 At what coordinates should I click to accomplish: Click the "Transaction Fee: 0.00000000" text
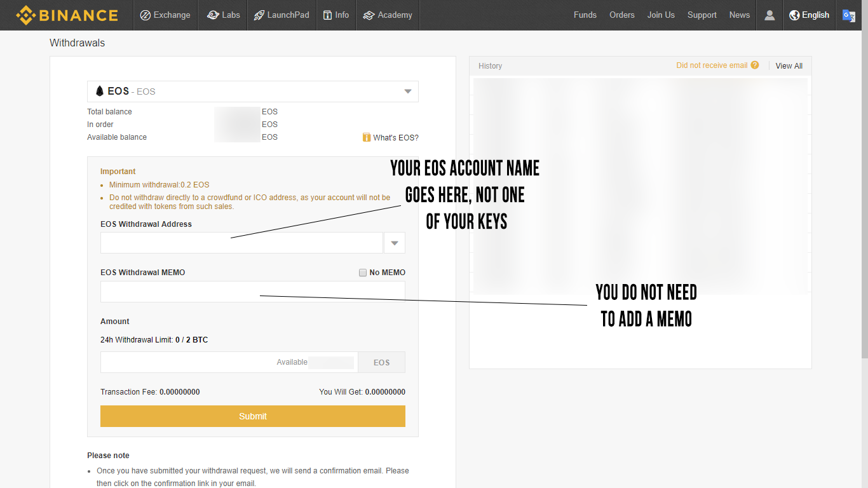point(150,392)
